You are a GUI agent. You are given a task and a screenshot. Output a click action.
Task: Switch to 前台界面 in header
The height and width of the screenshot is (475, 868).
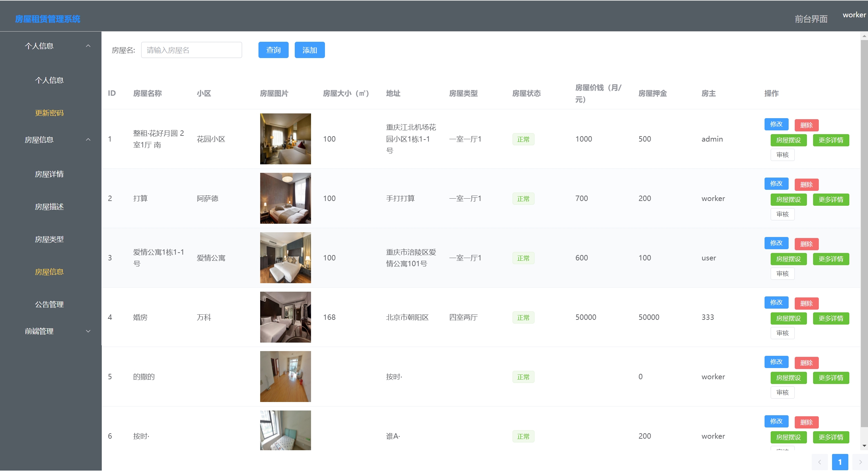pyautogui.click(x=811, y=19)
